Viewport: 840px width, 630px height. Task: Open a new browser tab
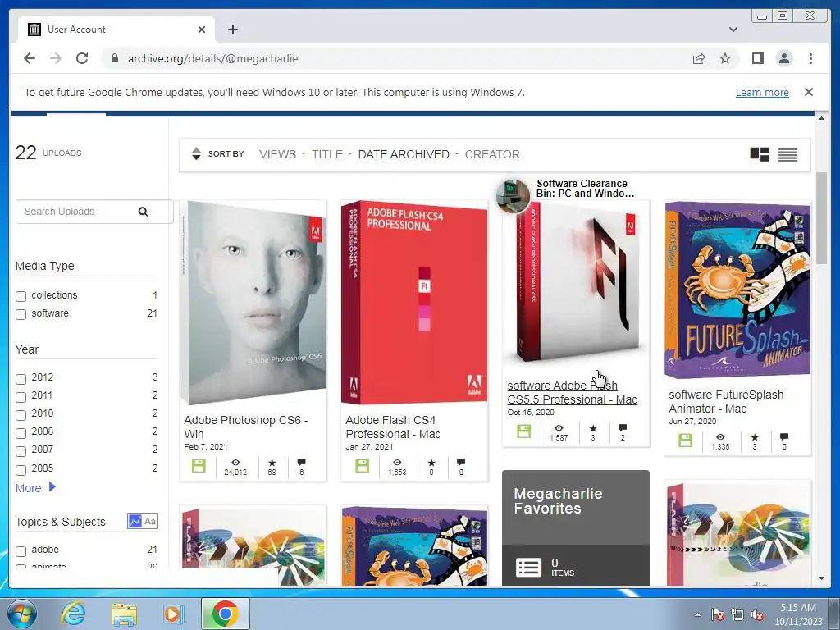point(232,30)
